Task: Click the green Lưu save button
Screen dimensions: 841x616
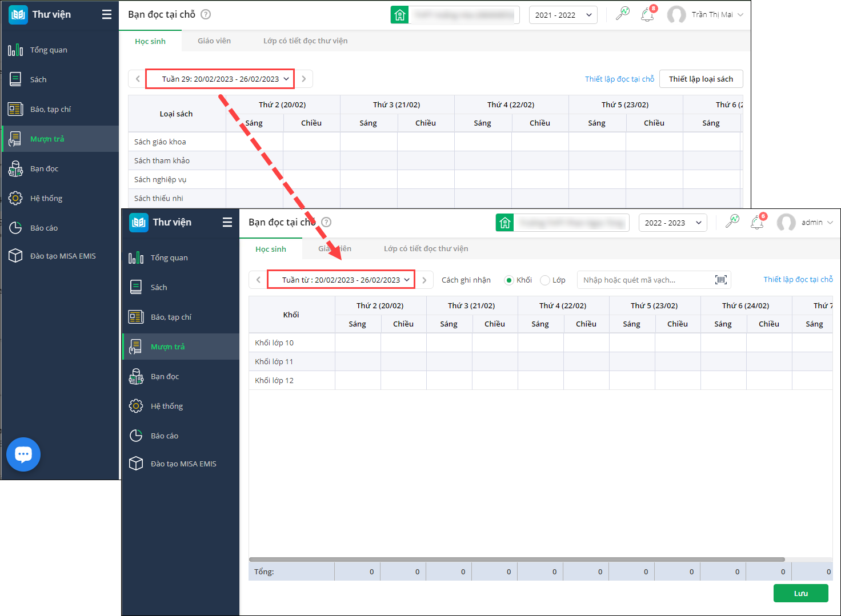Action: [801, 593]
